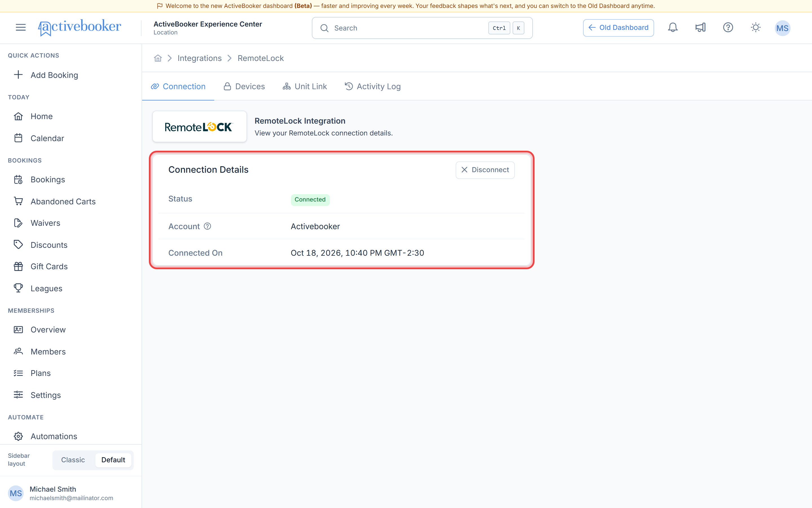The height and width of the screenshot is (508, 812).
Task: Select Classic sidebar layout
Action: [73, 460]
